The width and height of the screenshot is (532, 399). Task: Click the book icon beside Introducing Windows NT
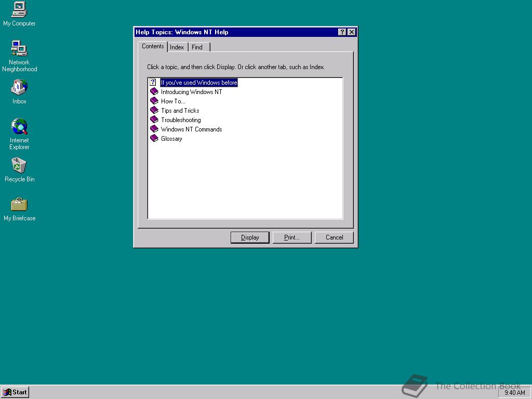[x=154, y=91]
